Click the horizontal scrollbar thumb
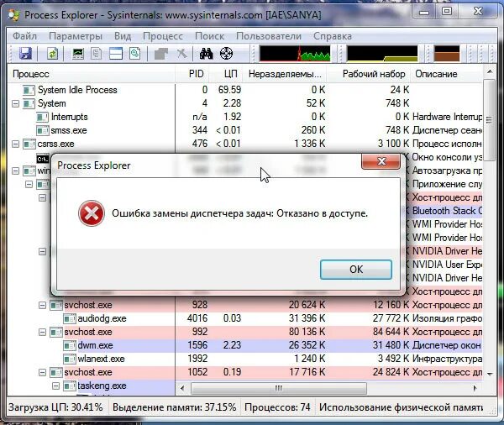 coord(279,388)
